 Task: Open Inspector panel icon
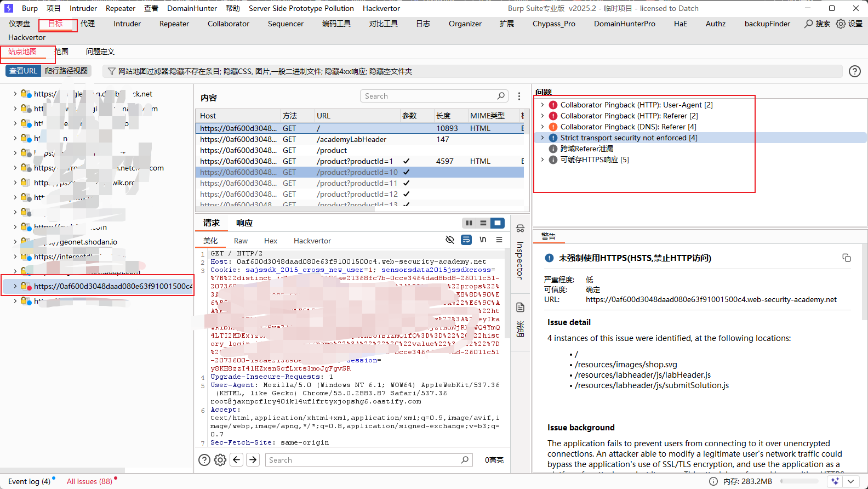[x=520, y=228]
